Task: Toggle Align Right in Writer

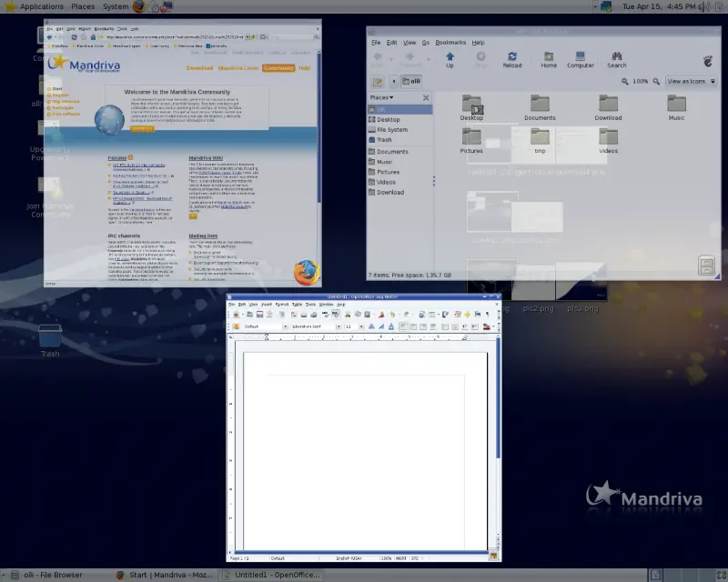Action: 423,326
